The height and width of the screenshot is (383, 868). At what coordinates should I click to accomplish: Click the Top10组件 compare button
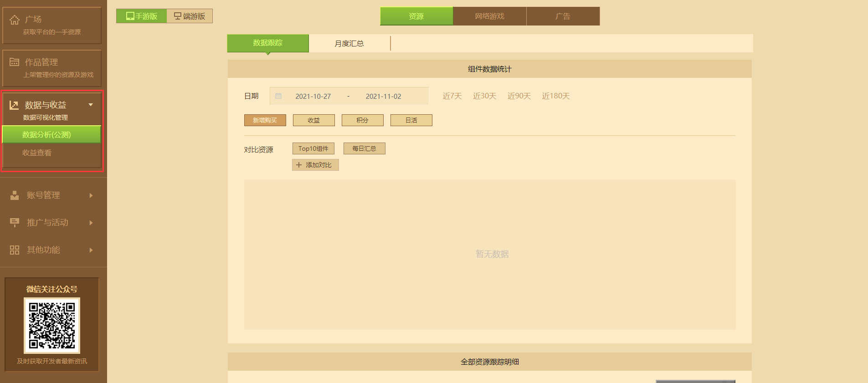pyautogui.click(x=313, y=148)
